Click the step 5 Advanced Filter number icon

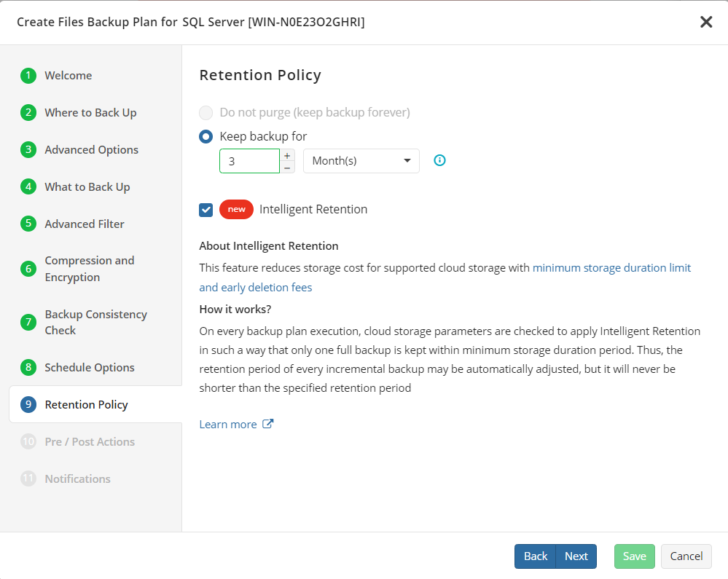tap(28, 224)
